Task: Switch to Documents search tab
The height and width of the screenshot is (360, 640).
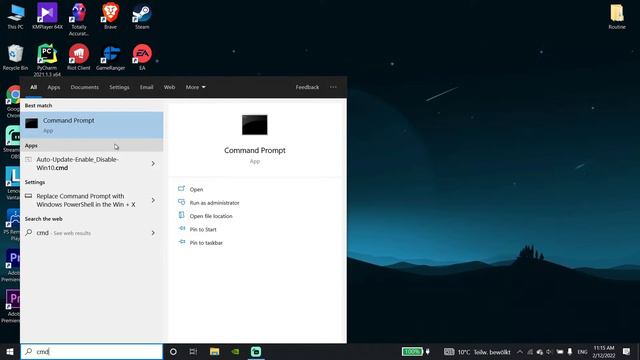Action: [84, 87]
